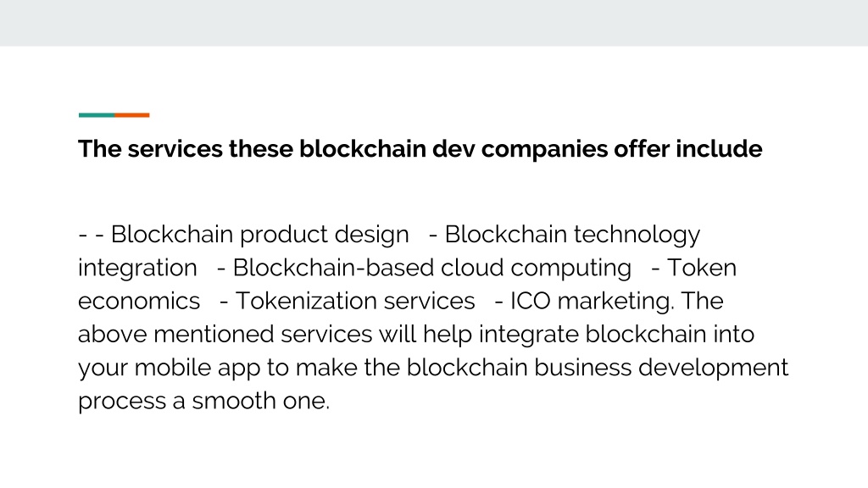Click the teal segment of the accent bar

coord(97,115)
